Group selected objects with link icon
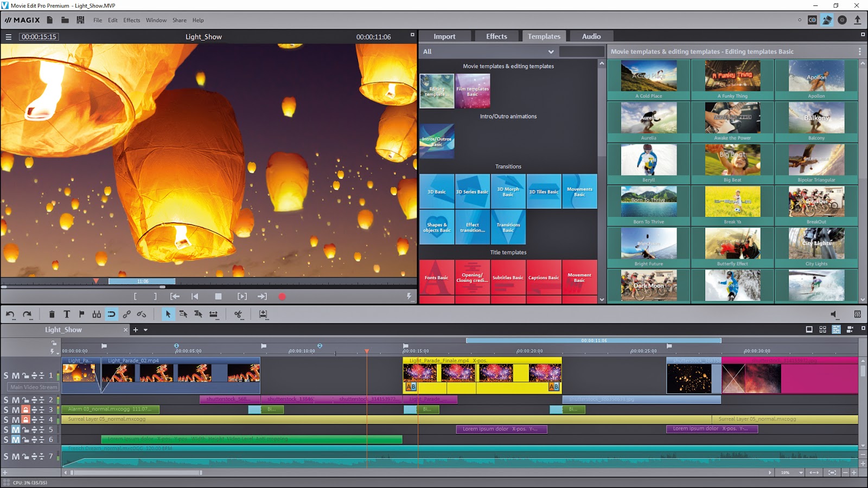This screenshot has height=488, width=868. [126, 314]
